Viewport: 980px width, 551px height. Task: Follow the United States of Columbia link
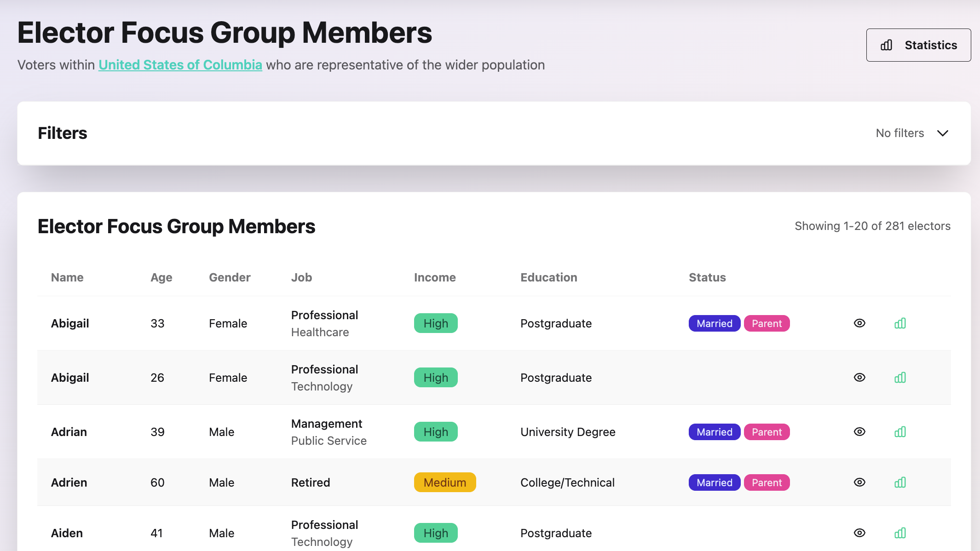click(180, 65)
